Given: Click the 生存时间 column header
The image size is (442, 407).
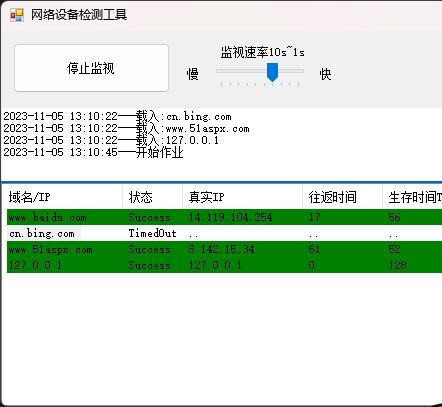Looking at the screenshot, I should pos(412,197).
